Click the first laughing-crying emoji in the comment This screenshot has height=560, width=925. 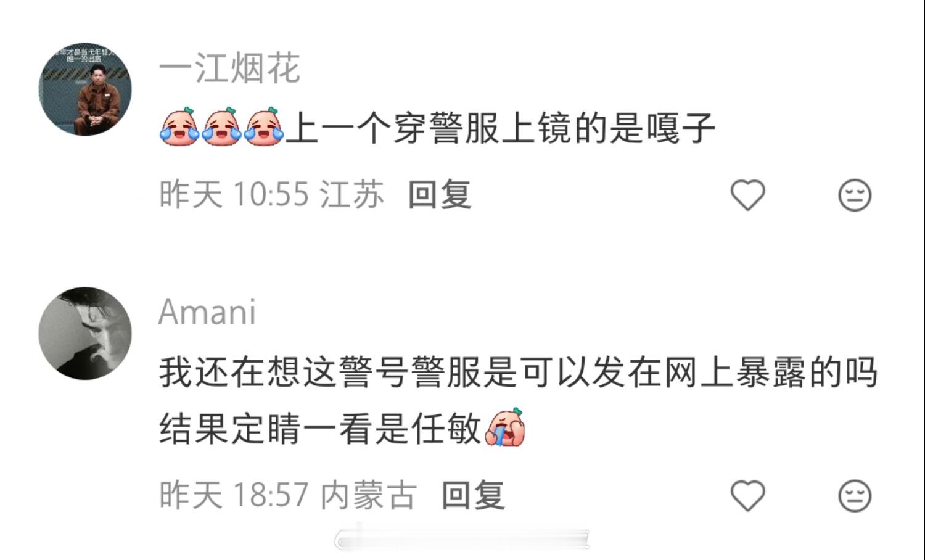179,126
